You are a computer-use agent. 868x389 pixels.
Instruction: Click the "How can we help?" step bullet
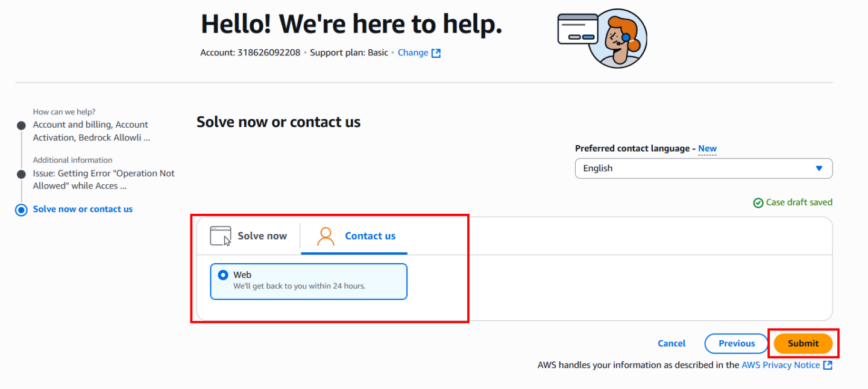[x=21, y=125]
